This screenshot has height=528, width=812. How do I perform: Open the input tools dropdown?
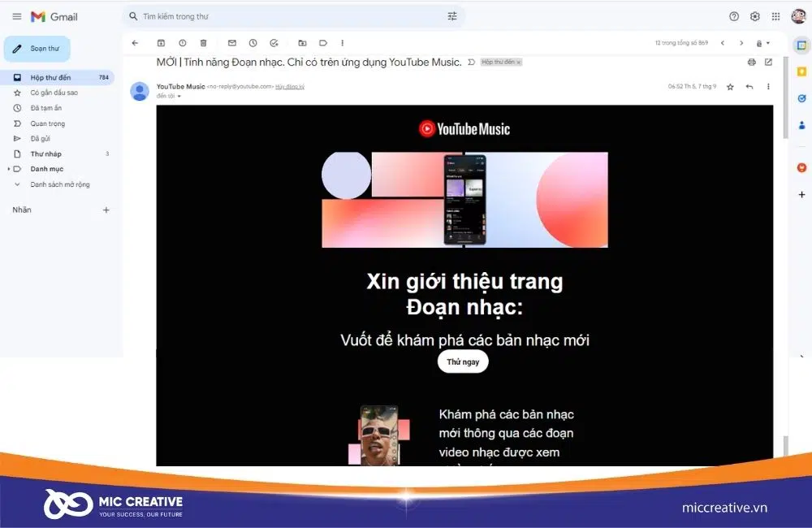click(x=762, y=44)
